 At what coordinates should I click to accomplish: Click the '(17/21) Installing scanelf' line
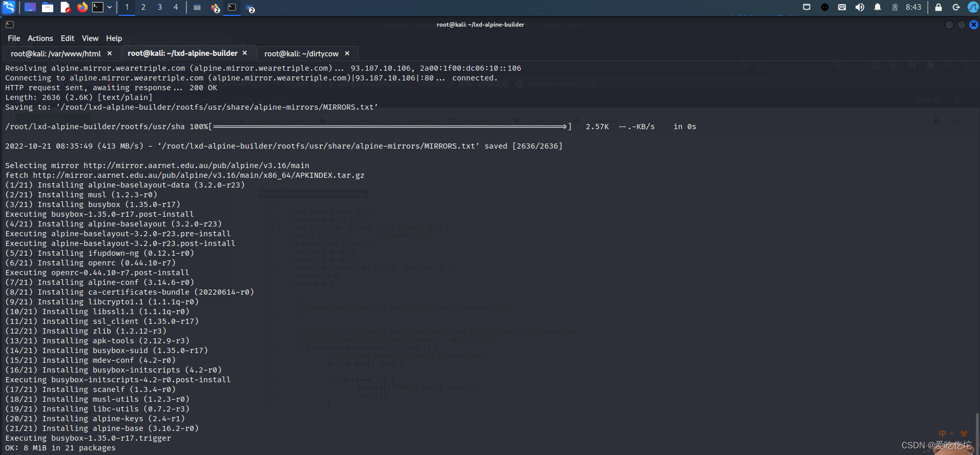[x=91, y=389]
